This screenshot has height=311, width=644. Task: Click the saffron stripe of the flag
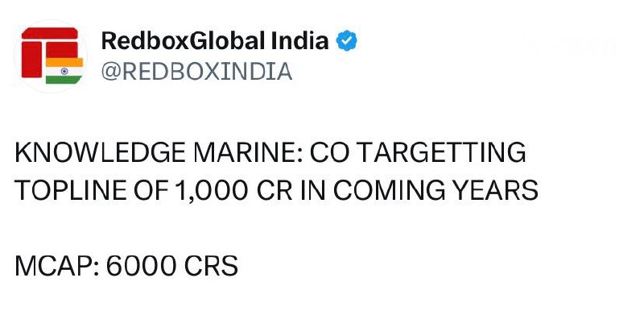point(64,62)
